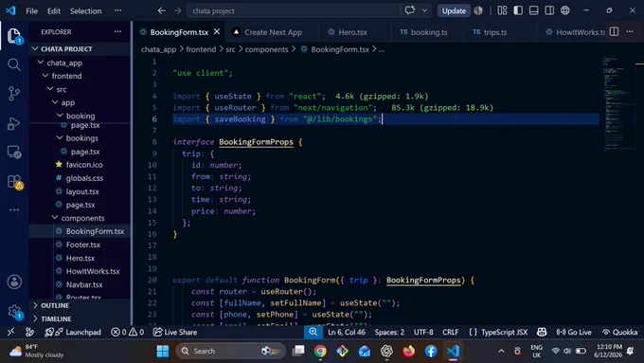The height and width of the screenshot is (363, 644).
Task: Open Firefox from the taskbar
Action: pos(409,351)
